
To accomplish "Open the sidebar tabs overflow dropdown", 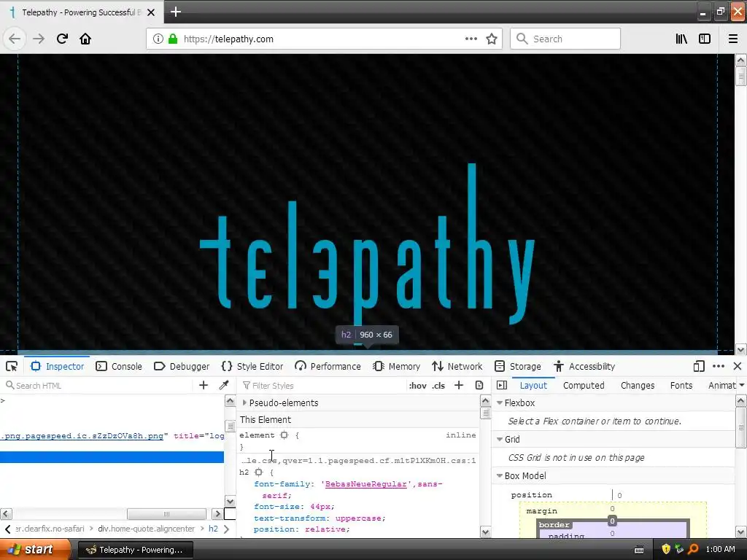I will [x=741, y=385].
